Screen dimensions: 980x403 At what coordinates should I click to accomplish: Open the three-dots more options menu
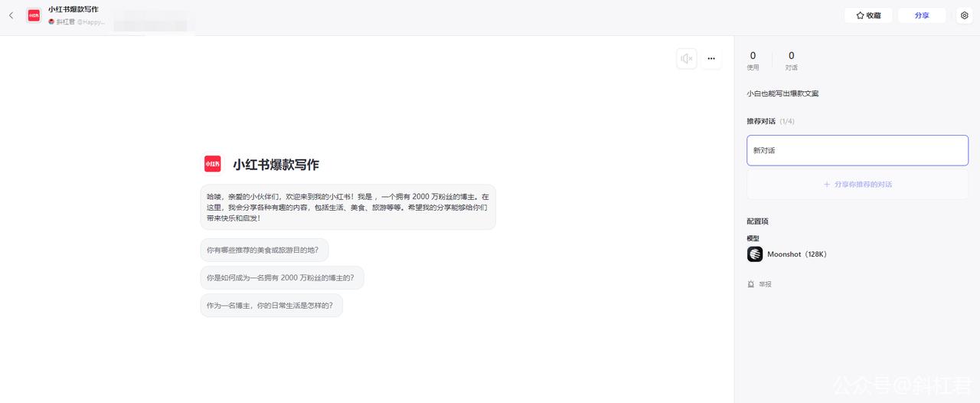click(711, 58)
